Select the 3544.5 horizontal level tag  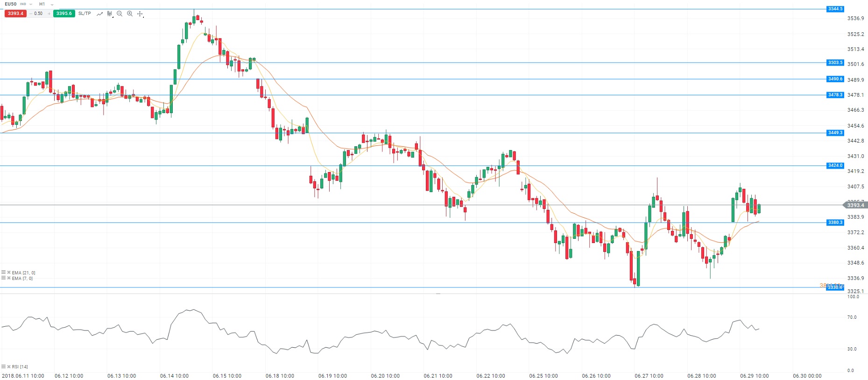pyautogui.click(x=835, y=9)
